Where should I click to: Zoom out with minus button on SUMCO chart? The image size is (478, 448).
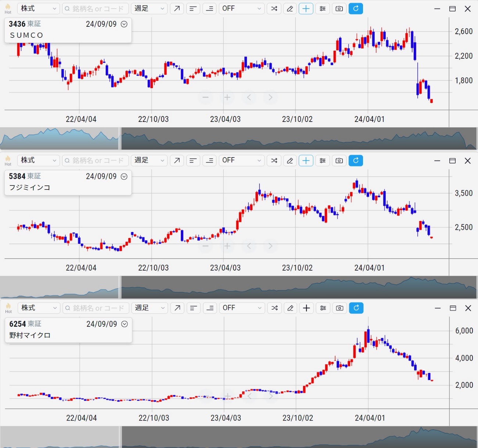coord(205,97)
